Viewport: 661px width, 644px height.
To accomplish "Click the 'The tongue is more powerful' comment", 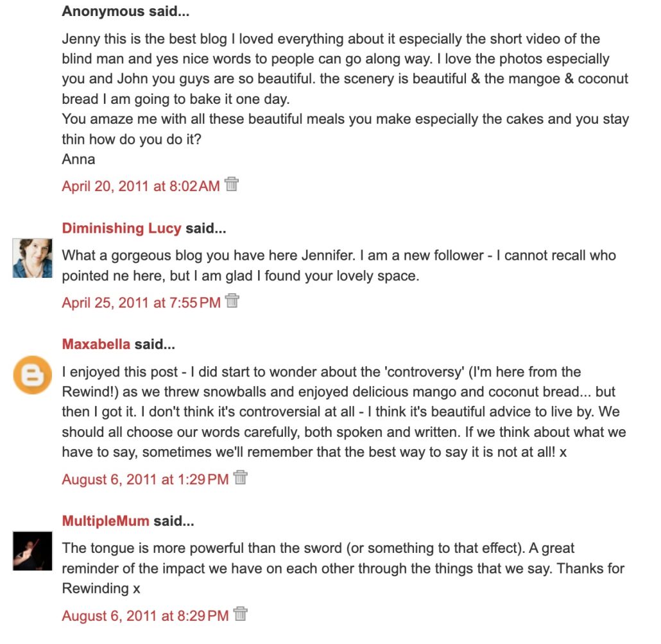I will (343, 568).
